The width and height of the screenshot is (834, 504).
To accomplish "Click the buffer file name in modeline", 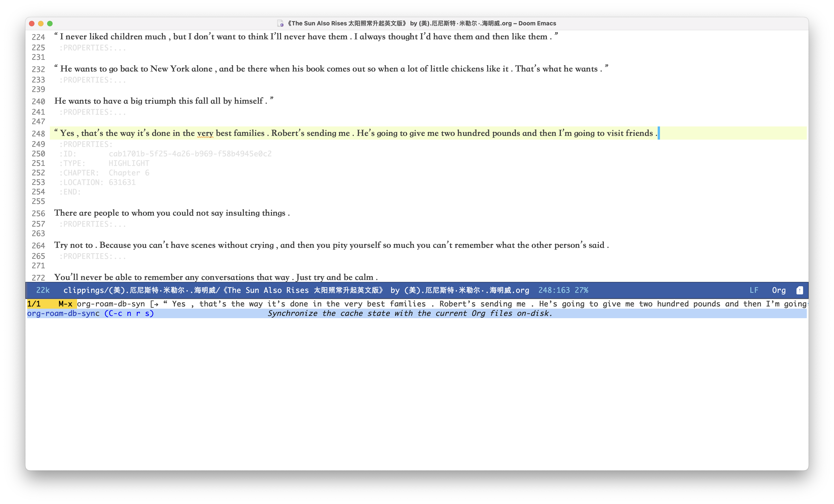I will (x=296, y=290).
